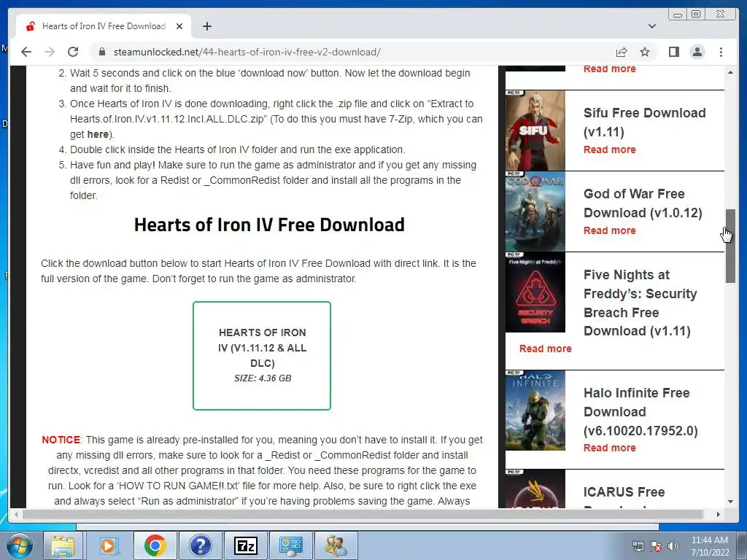This screenshot has height=560, width=747.
Task: Click Hearts of Iron IV download button
Action: click(262, 355)
